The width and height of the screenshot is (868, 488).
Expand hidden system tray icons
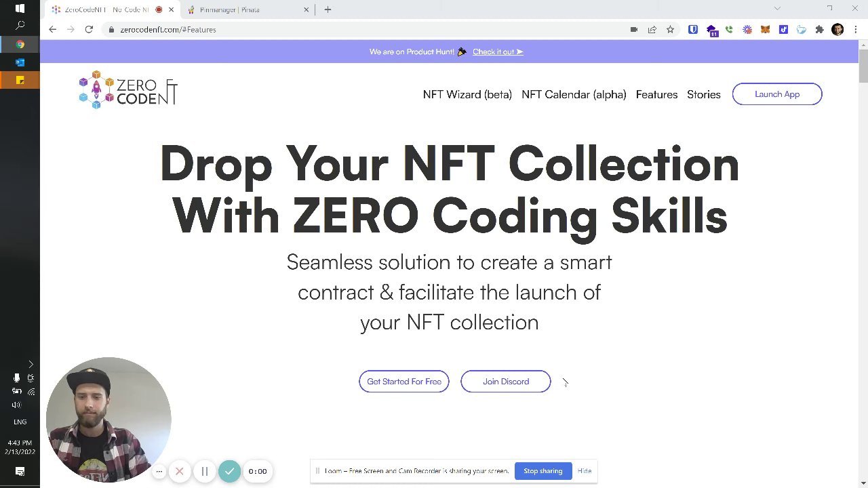31,365
